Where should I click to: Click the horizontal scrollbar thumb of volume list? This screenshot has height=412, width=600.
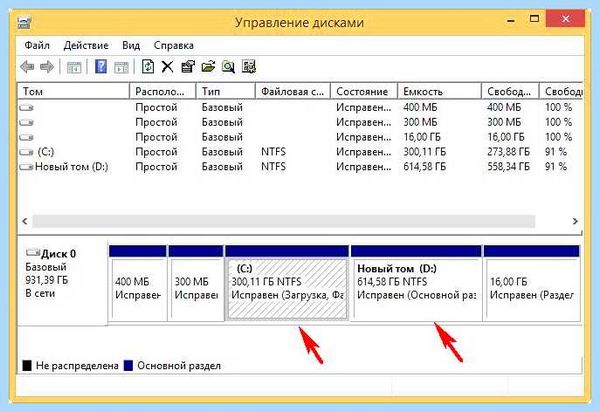point(284,221)
